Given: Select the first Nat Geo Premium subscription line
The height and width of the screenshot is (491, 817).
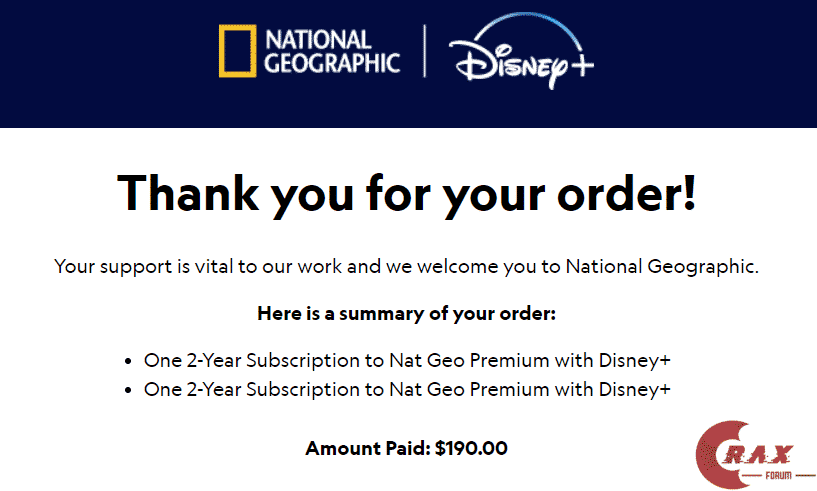Looking at the screenshot, I should [407, 360].
